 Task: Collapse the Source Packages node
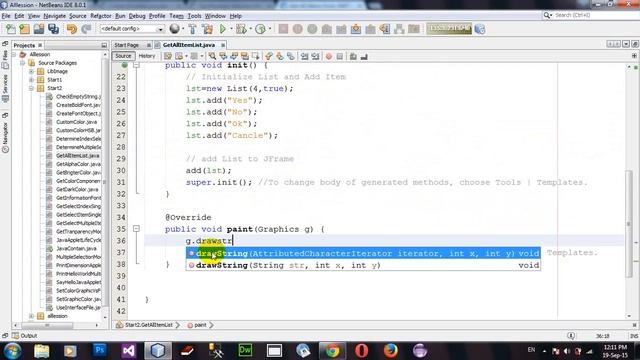click(x=23, y=63)
